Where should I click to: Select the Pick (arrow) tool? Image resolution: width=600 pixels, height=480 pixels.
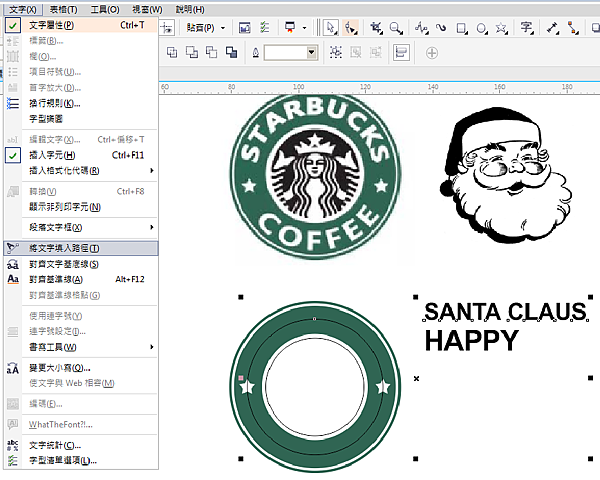[x=331, y=28]
